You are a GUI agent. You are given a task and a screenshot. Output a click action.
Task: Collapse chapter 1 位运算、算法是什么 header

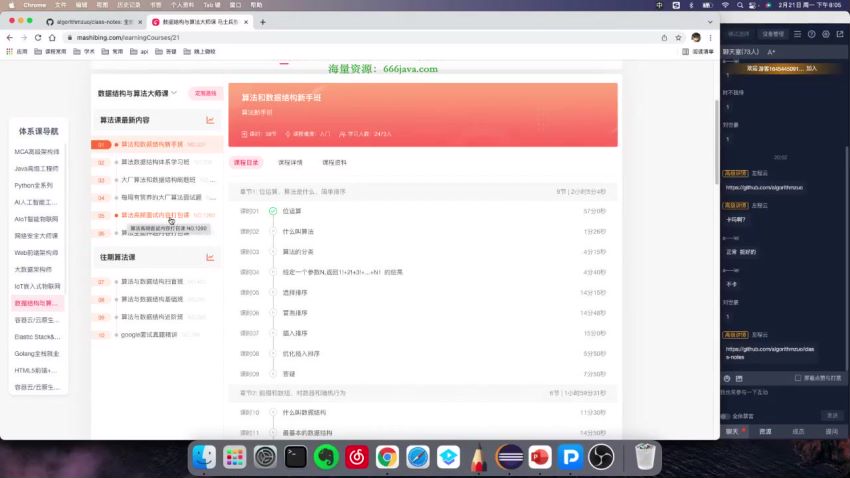point(422,190)
